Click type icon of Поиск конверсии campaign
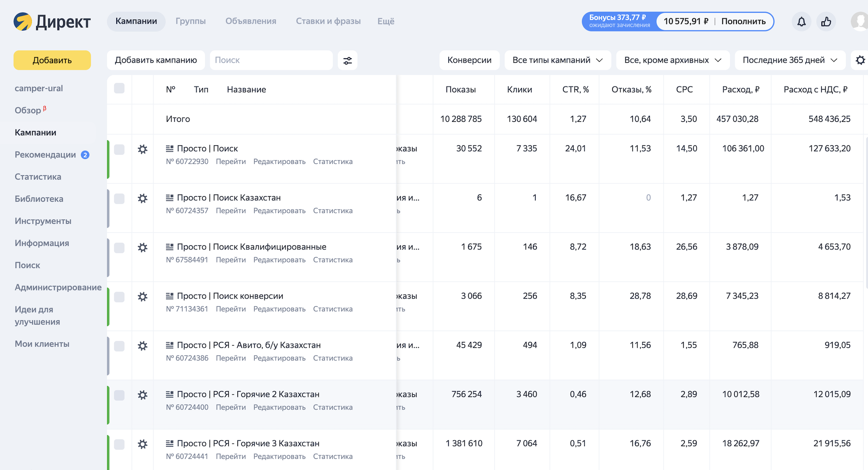 click(x=170, y=296)
